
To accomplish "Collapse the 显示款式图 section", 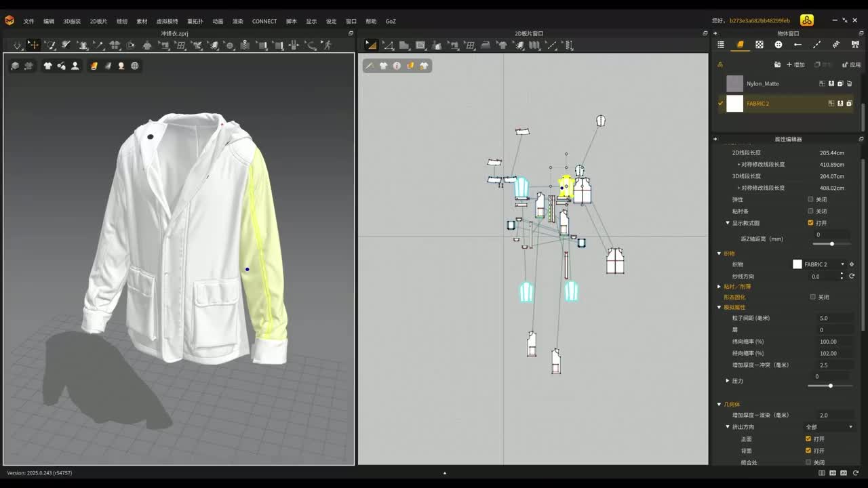I will tap(728, 223).
